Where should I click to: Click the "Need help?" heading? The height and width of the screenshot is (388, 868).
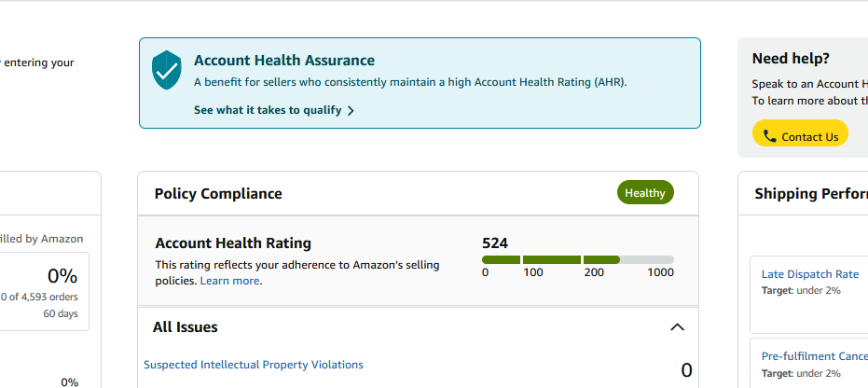[791, 58]
